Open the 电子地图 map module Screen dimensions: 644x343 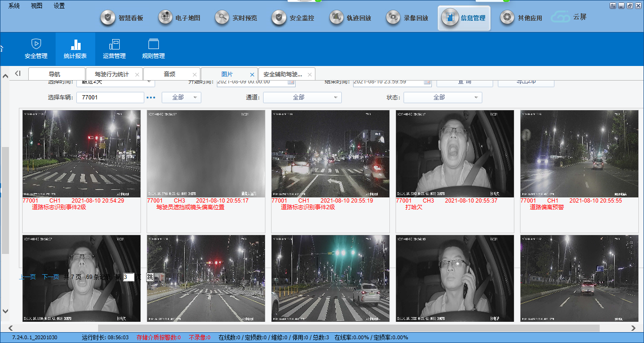pos(180,18)
